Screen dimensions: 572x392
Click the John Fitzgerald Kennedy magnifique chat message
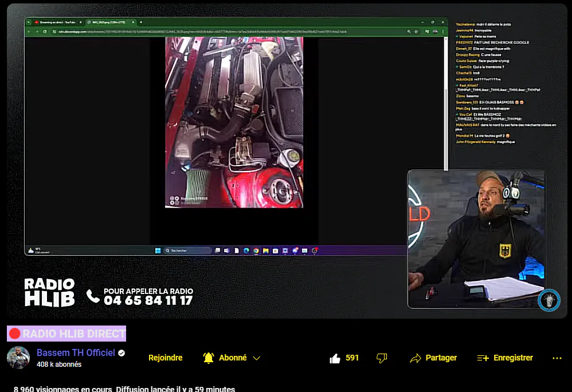(x=485, y=142)
